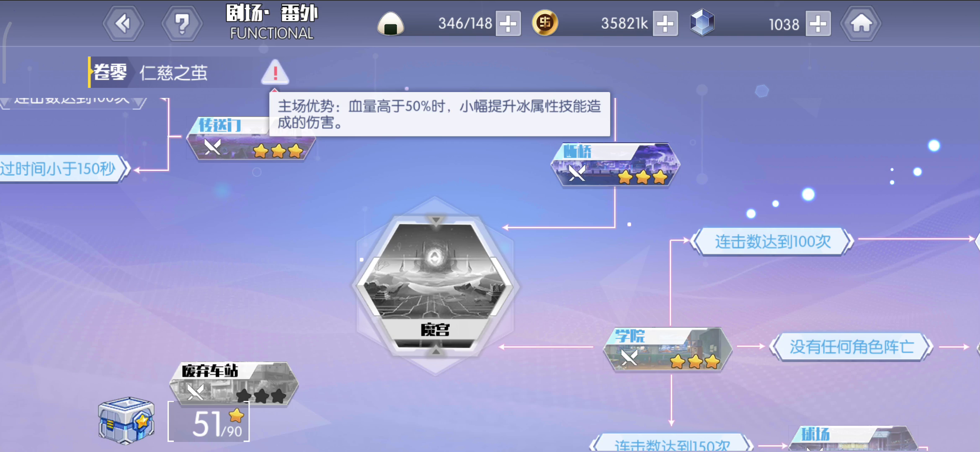Click the 51/90 star progress counter

coord(209,422)
